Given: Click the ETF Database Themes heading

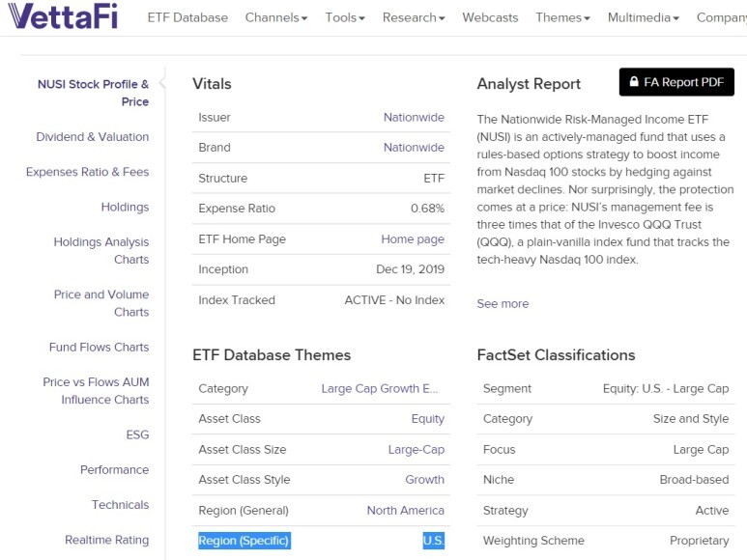Looking at the screenshot, I should point(272,355).
